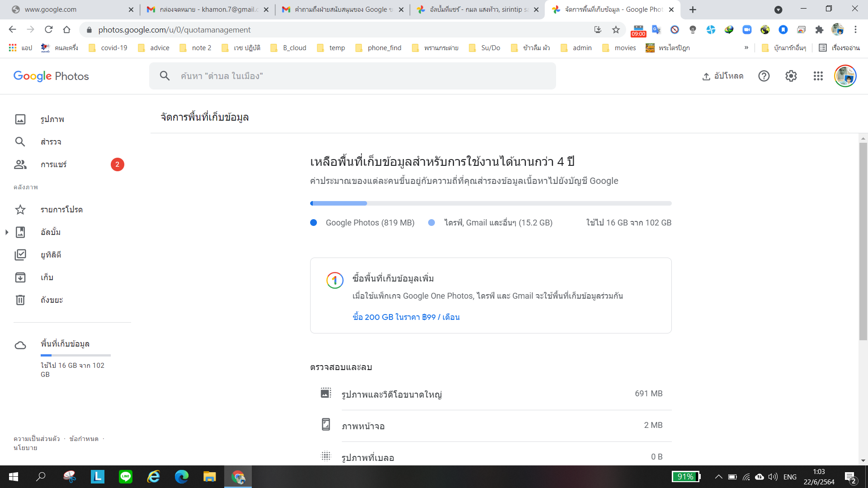Click the Google Photos dark blue legend dot

click(314, 223)
